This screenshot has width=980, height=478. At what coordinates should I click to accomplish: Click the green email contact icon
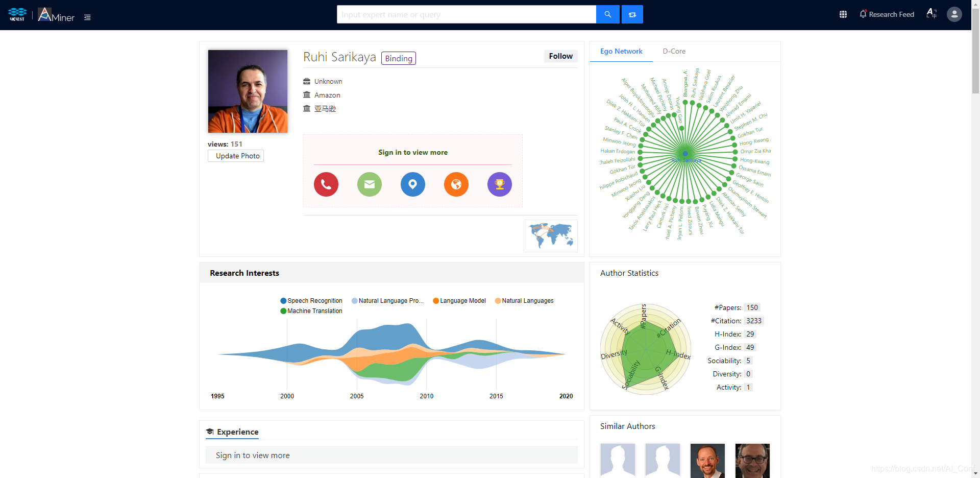point(370,184)
